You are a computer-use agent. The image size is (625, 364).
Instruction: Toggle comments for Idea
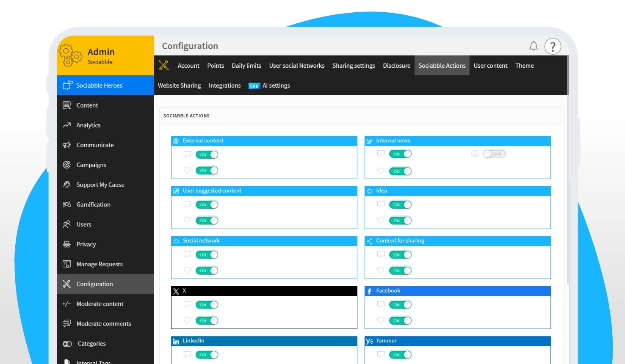pyautogui.click(x=400, y=204)
